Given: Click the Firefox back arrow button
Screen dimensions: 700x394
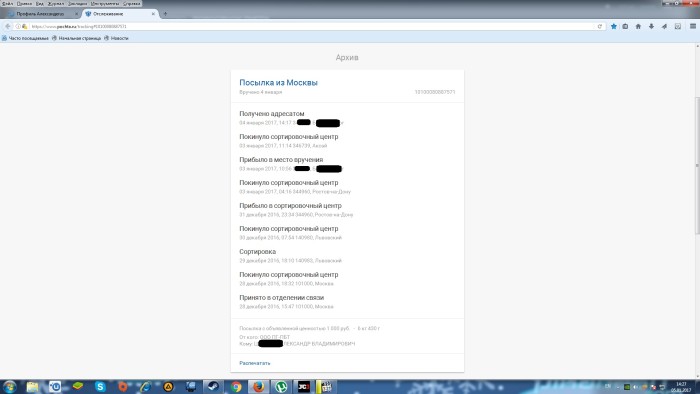Looking at the screenshot, I should pyautogui.click(x=8, y=26).
